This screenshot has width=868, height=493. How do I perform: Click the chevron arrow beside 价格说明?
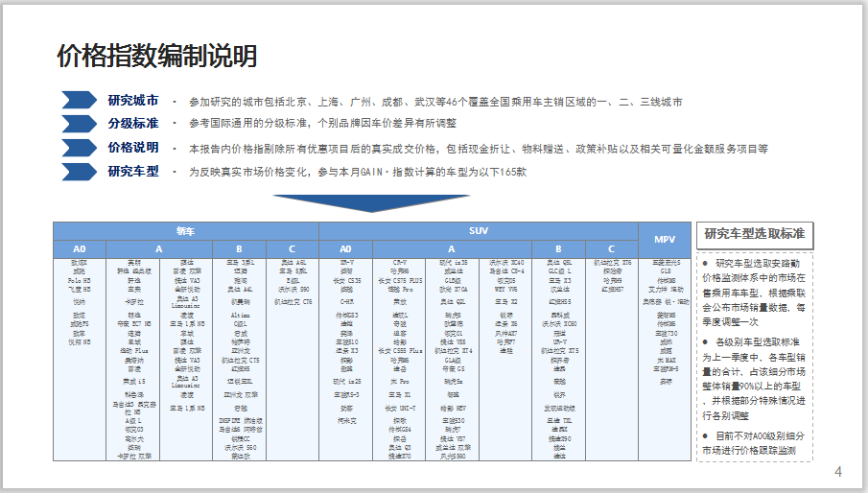[79, 148]
